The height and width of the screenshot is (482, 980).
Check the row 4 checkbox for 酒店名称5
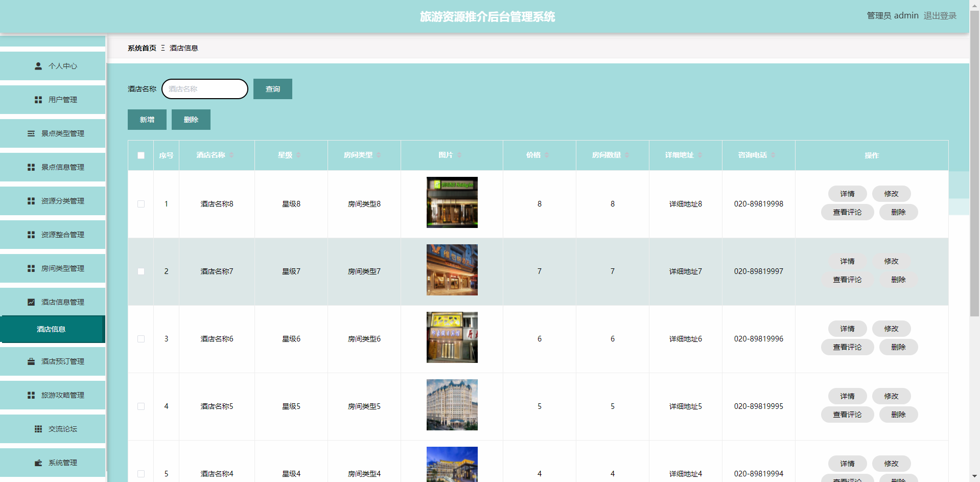[141, 406]
